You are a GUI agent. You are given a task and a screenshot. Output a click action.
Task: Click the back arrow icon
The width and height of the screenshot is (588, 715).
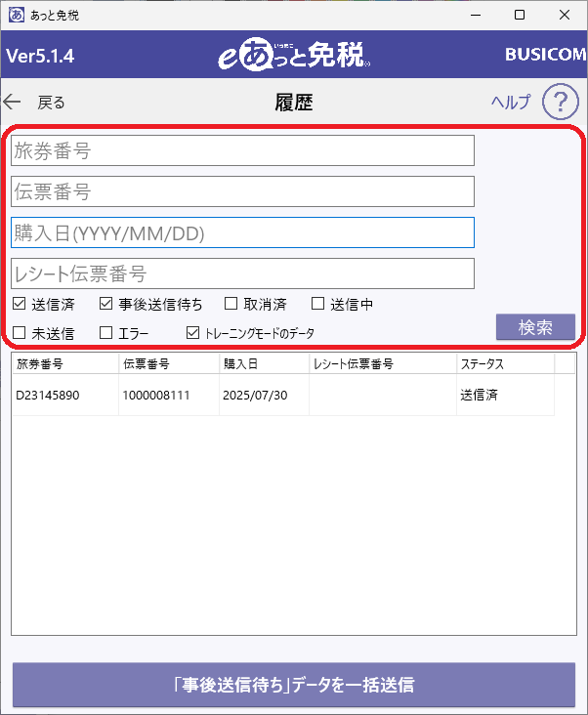(x=13, y=102)
